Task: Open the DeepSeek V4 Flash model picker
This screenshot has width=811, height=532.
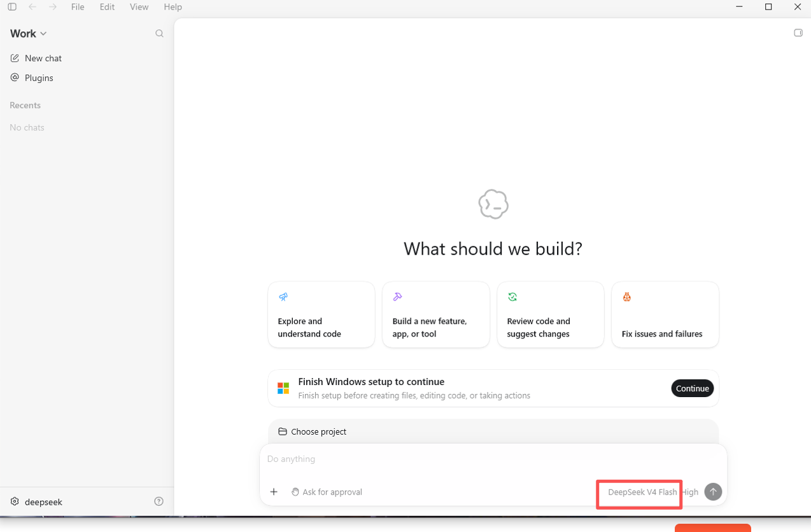Action: [642, 492]
